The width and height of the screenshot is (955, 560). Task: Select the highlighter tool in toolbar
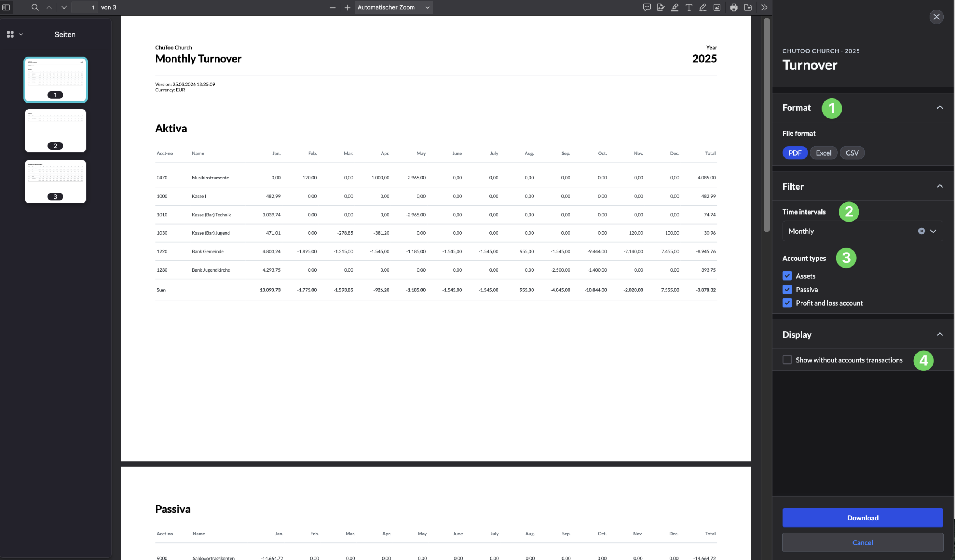tap(674, 7)
